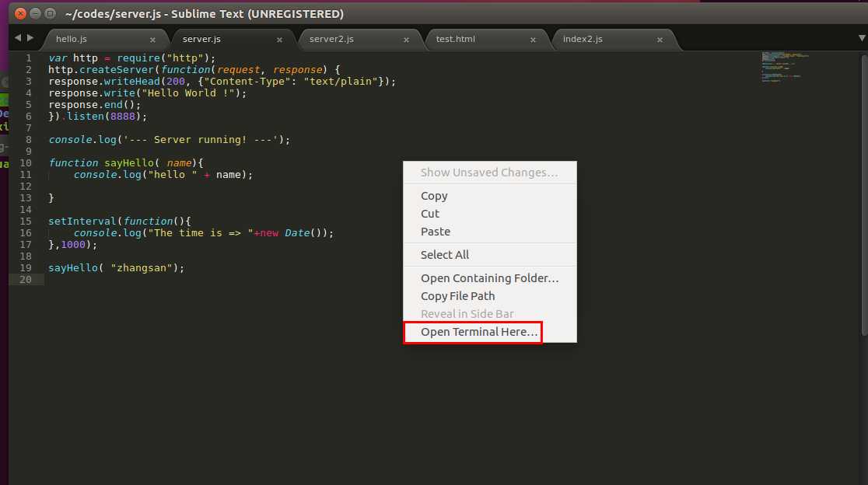
Task: Close the index2.js tab
Action: 660,40
